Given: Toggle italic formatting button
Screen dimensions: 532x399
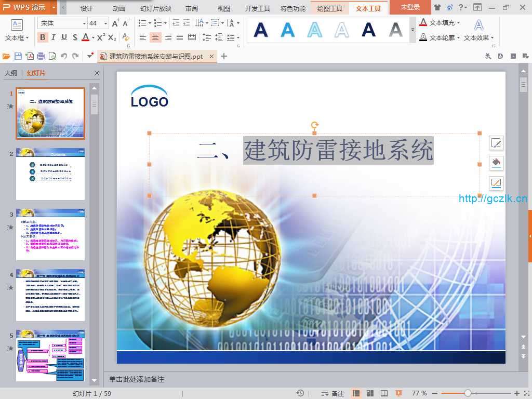Looking at the screenshot, I should click(53, 37).
